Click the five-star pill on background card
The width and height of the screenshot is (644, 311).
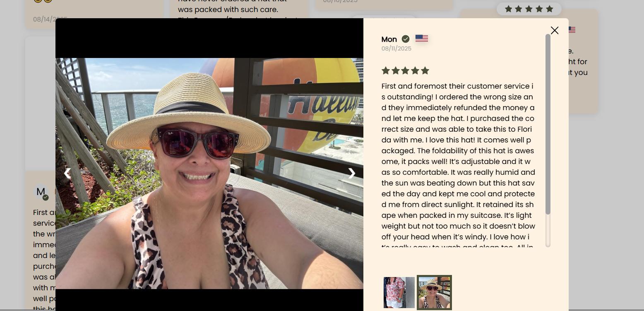point(529,9)
